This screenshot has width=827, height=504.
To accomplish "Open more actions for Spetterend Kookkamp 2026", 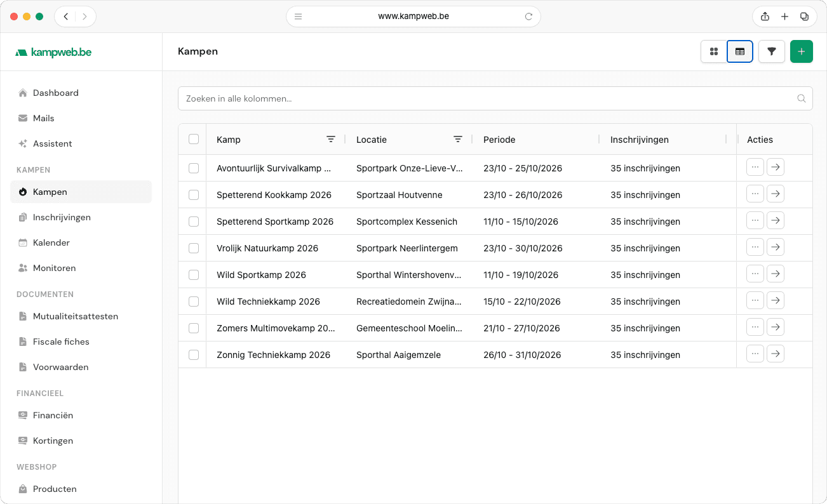I will click(755, 194).
